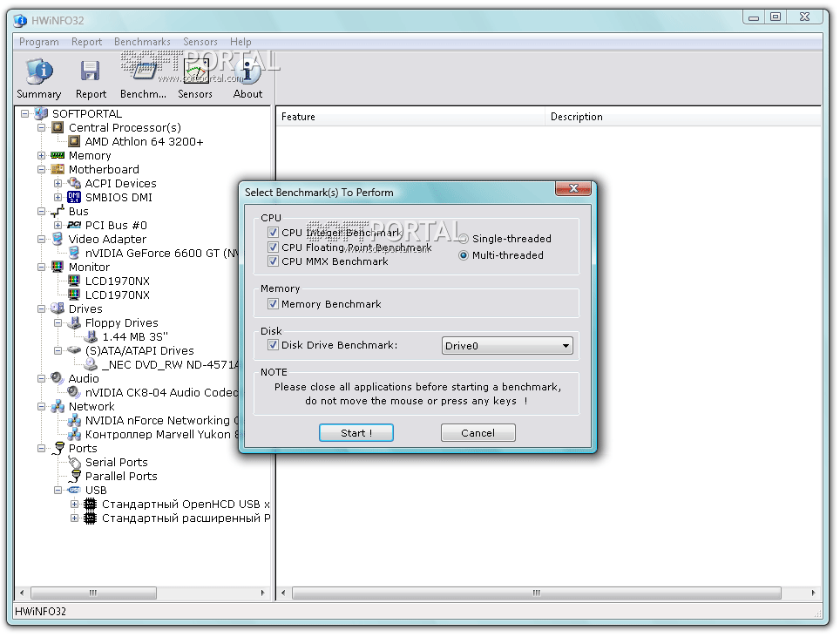The image size is (840, 637).
Task: Expand the PCI Bus #0 node
Action: [58, 225]
